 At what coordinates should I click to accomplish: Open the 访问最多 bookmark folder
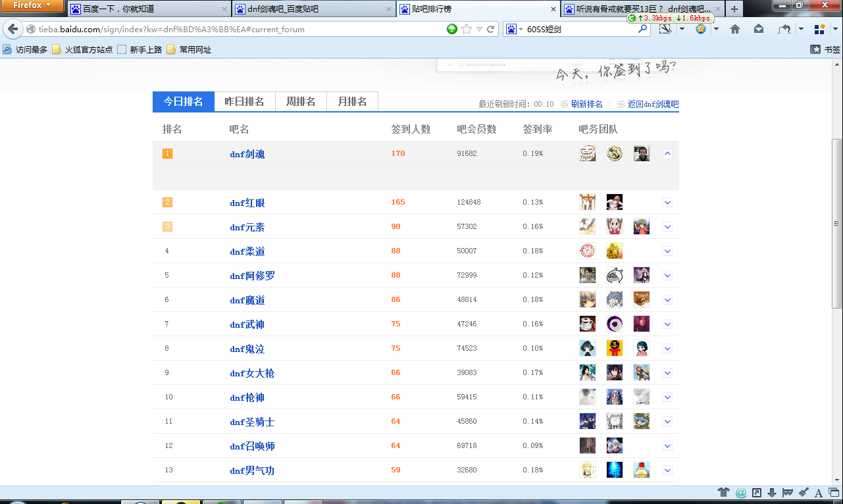(x=25, y=49)
